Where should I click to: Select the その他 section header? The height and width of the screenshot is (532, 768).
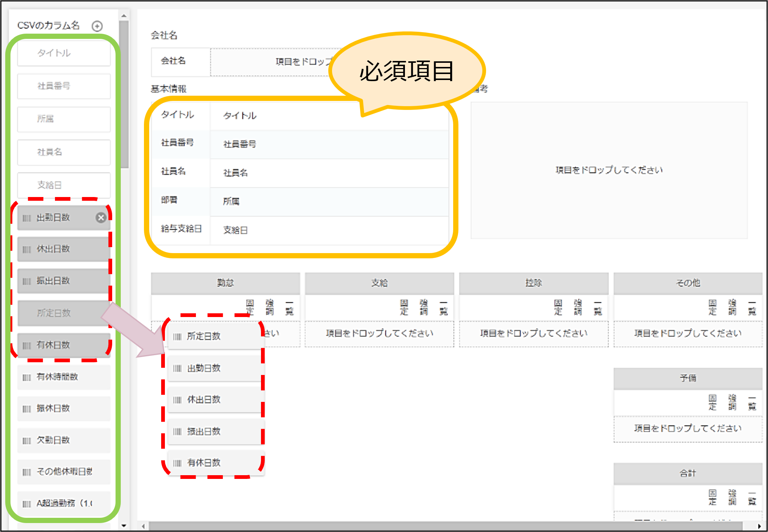(x=688, y=283)
